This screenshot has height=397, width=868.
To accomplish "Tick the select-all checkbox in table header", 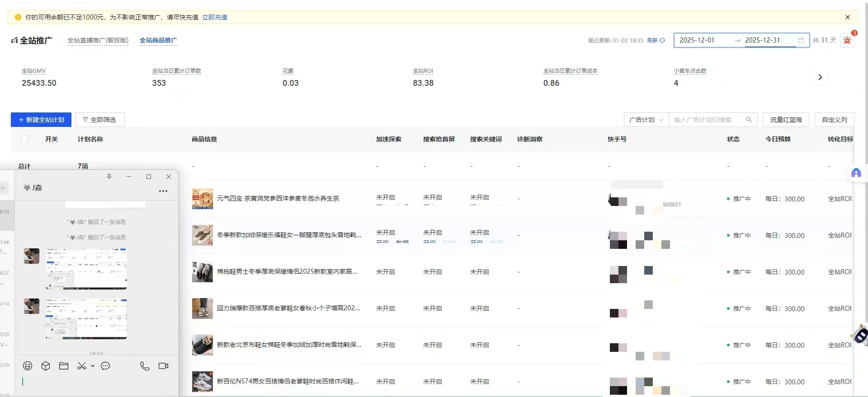I will [x=24, y=139].
